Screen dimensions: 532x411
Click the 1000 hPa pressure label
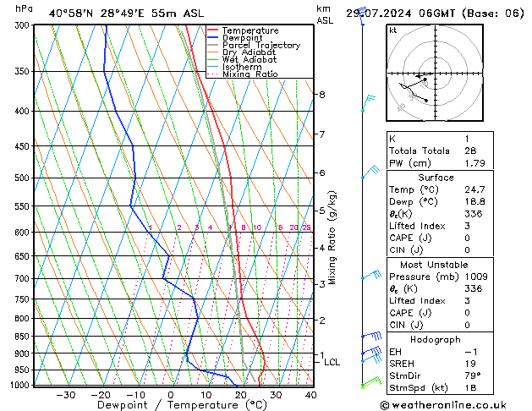(x=20, y=385)
